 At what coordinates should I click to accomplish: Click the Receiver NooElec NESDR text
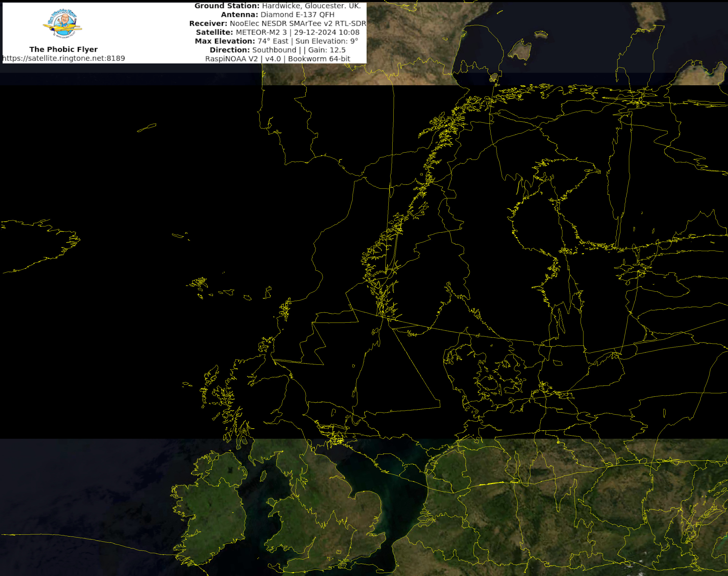(x=277, y=24)
